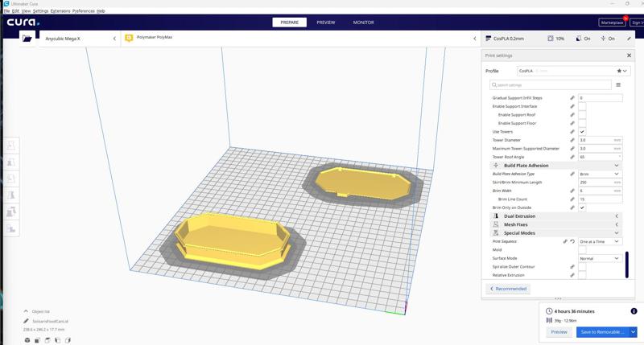This screenshot has width=644, height=345.
Task: Toggle Enable Support Roof checkbox
Action: [x=582, y=115]
